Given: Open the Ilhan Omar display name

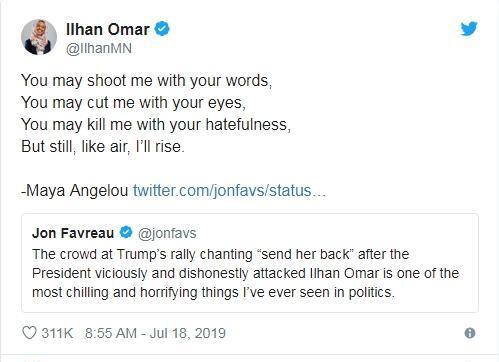Looking at the screenshot, I should pyautogui.click(x=108, y=29).
